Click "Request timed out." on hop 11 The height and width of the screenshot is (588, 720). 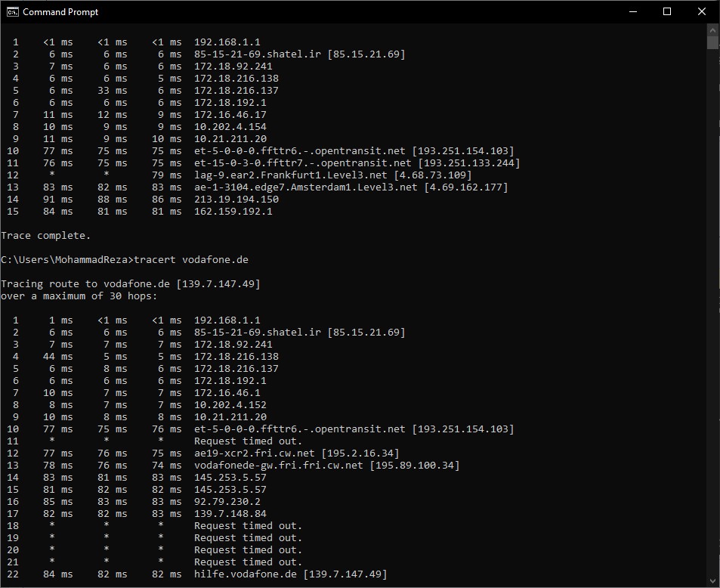pyautogui.click(x=248, y=441)
